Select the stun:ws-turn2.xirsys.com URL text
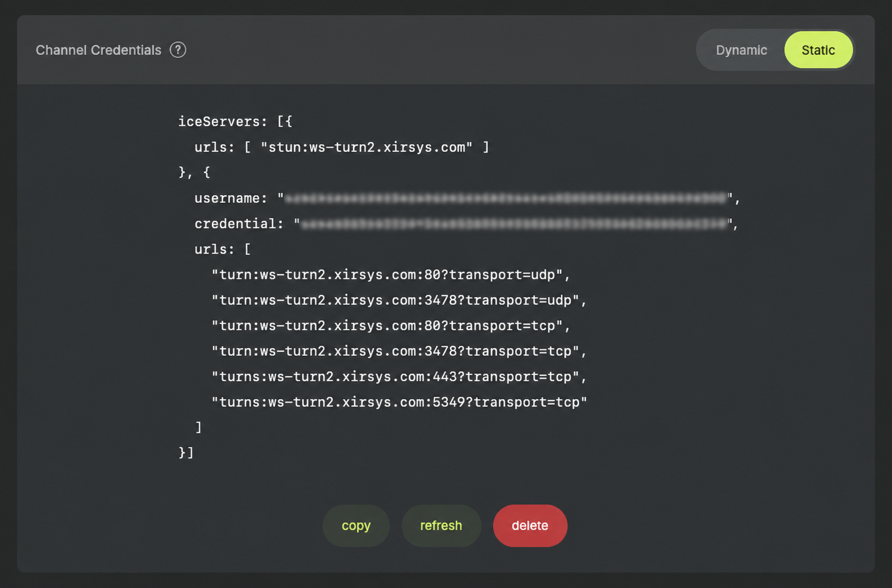 [x=367, y=147]
